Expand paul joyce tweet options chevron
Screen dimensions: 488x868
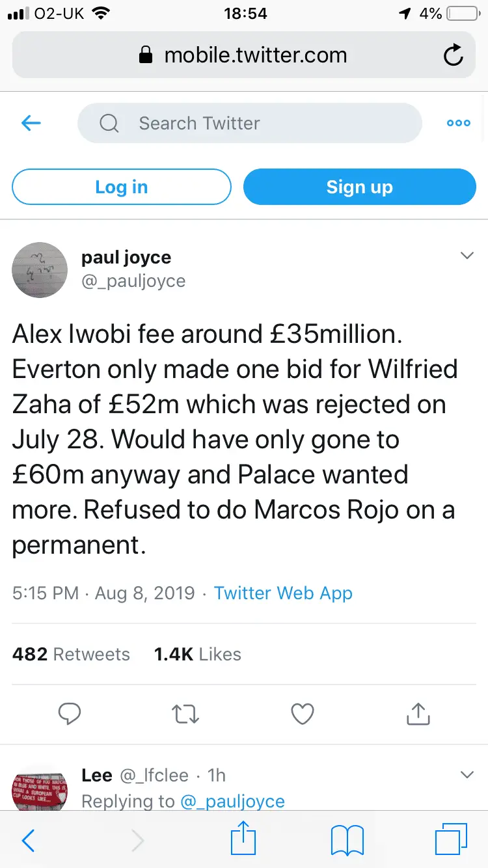[x=467, y=256]
